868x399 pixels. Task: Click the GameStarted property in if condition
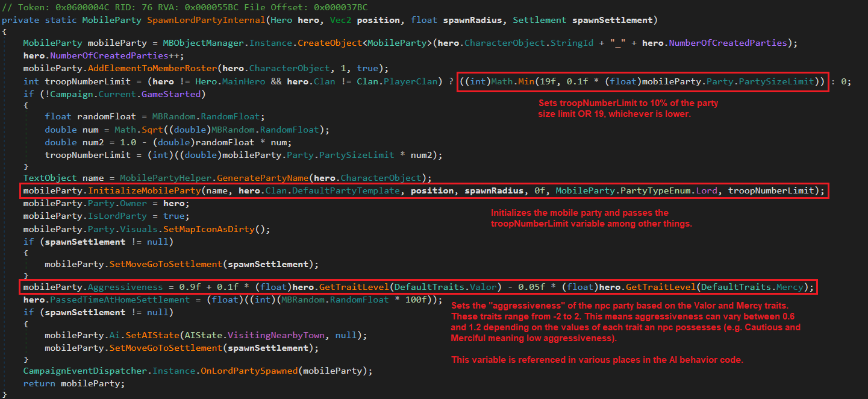[x=172, y=93]
